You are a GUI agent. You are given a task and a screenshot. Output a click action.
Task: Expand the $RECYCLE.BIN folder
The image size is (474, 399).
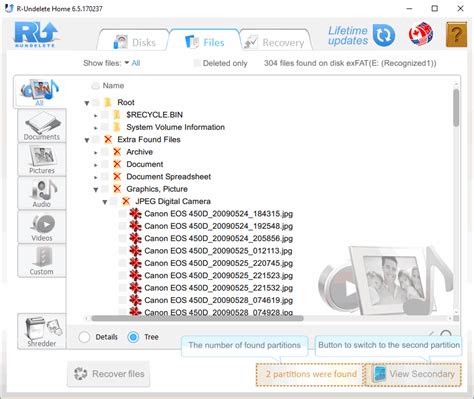pos(96,115)
